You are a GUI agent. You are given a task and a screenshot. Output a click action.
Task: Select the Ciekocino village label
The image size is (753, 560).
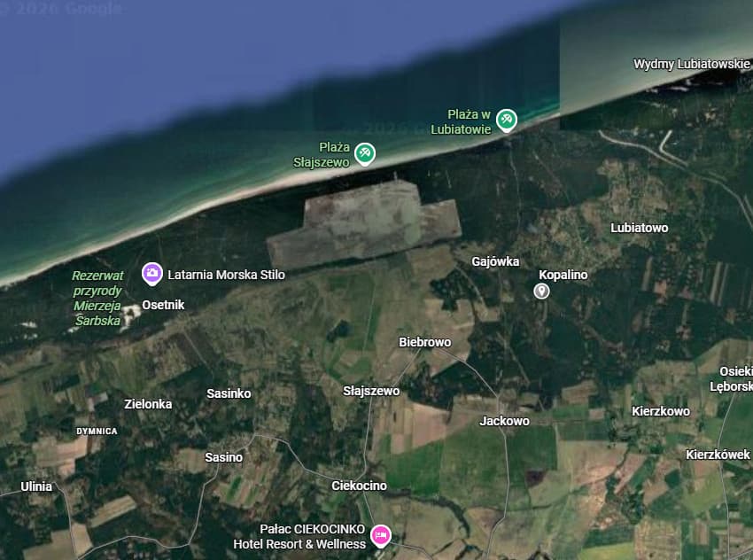coord(359,486)
